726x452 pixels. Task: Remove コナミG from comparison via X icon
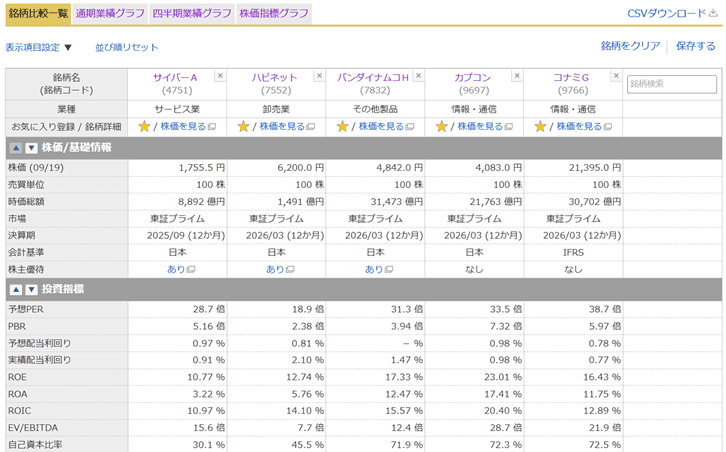coord(616,76)
